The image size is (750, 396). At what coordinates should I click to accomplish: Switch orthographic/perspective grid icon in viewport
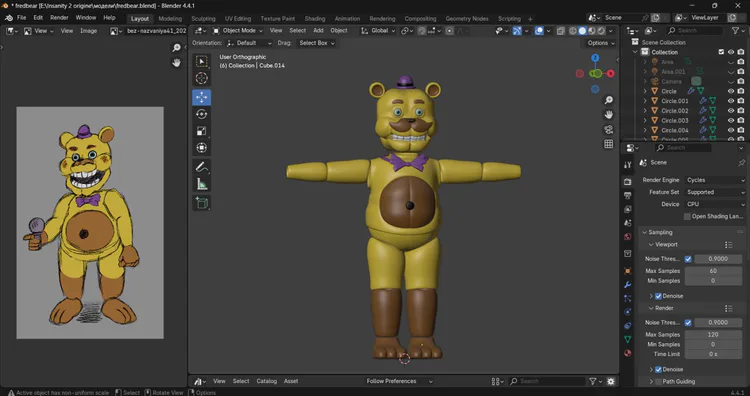608,144
